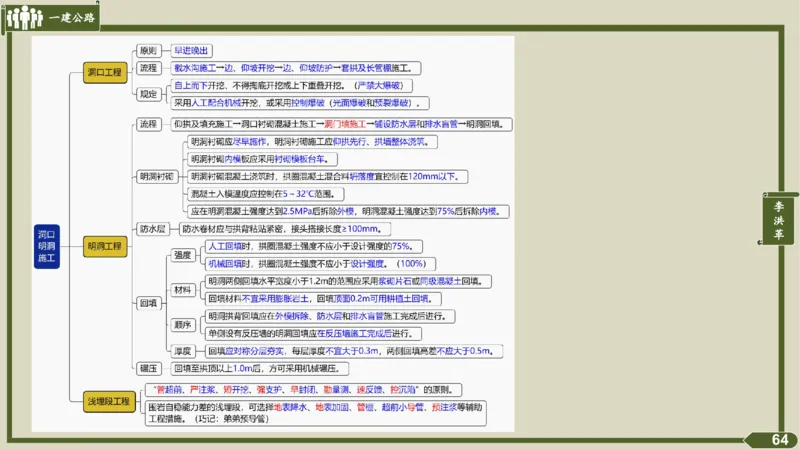This screenshot has width=800, height=450.
Task: Select the yellow 洞口工程 node
Action: 105,72
